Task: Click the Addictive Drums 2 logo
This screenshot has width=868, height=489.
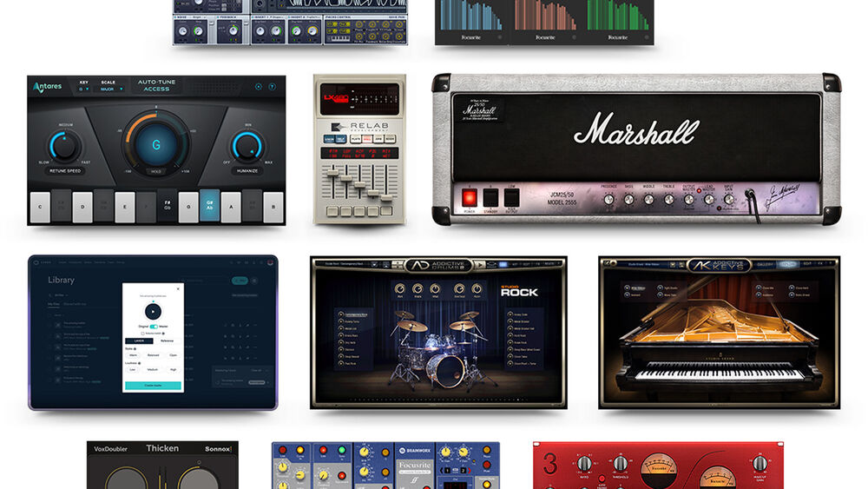Action: (x=439, y=266)
